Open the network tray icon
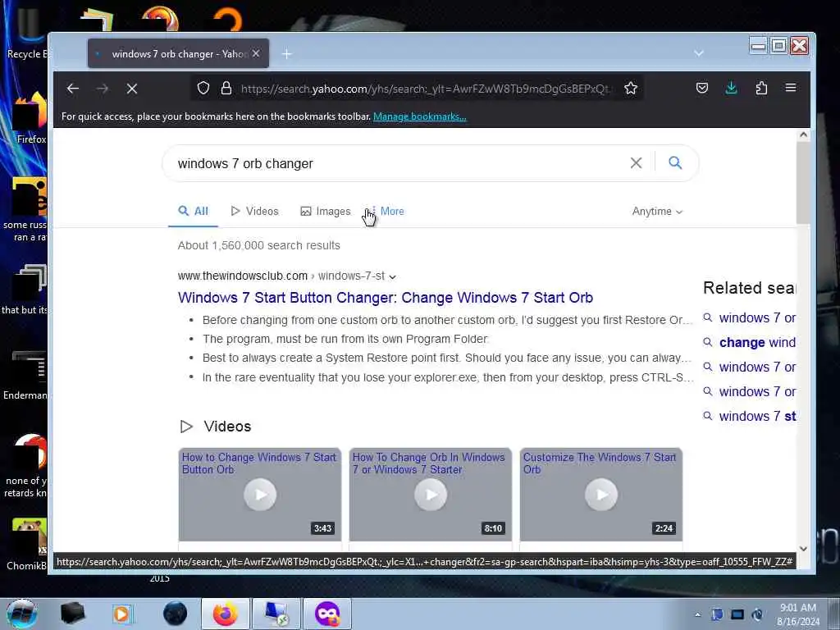Image resolution: width=840 pixels, height=630 pixels. pos(737,614)
